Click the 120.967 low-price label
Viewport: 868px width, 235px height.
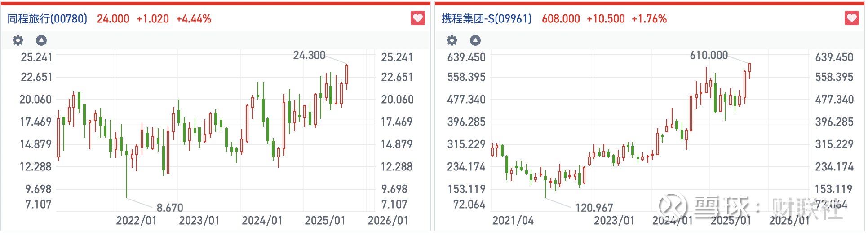tap(594, 208)
